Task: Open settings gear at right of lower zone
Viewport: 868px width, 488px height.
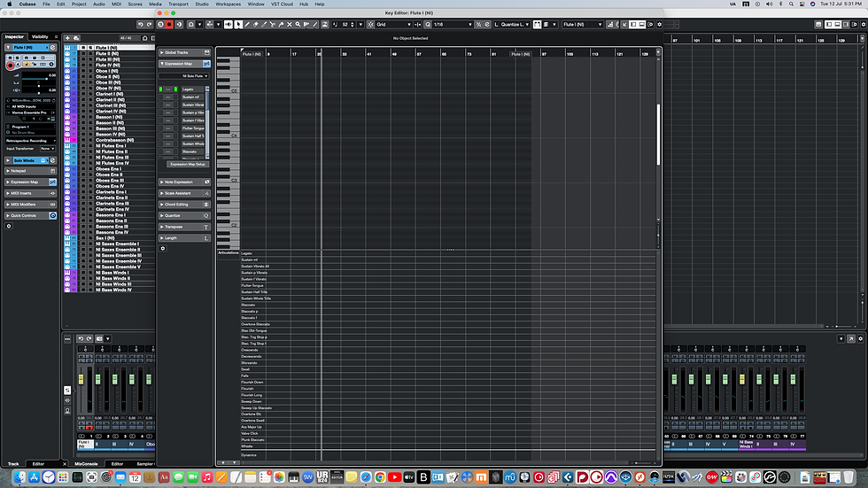Action: pos(860,338)
